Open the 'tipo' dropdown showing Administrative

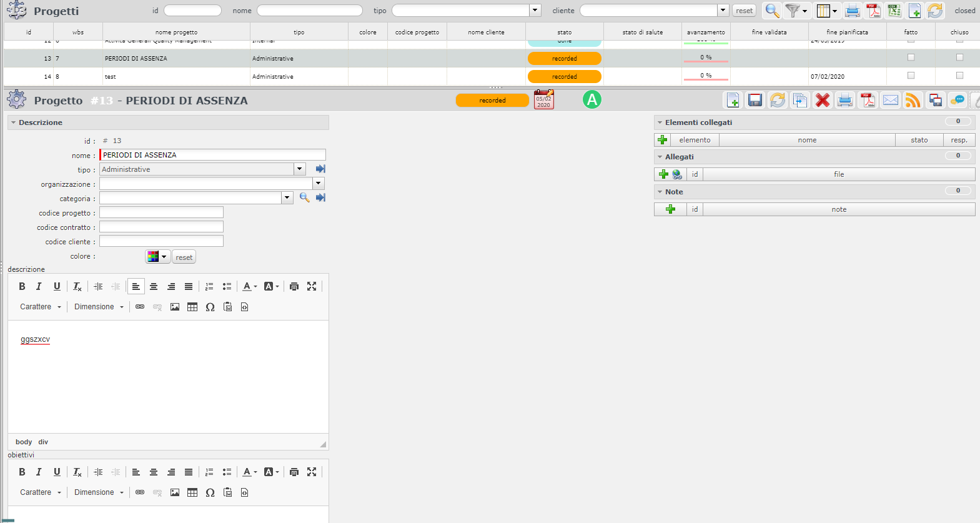coord(300,169)
